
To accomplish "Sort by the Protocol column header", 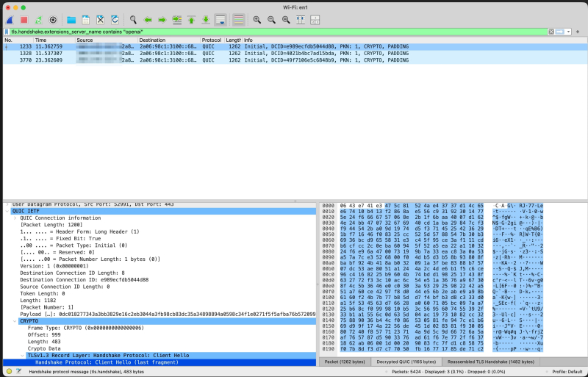I will (212, 40).
